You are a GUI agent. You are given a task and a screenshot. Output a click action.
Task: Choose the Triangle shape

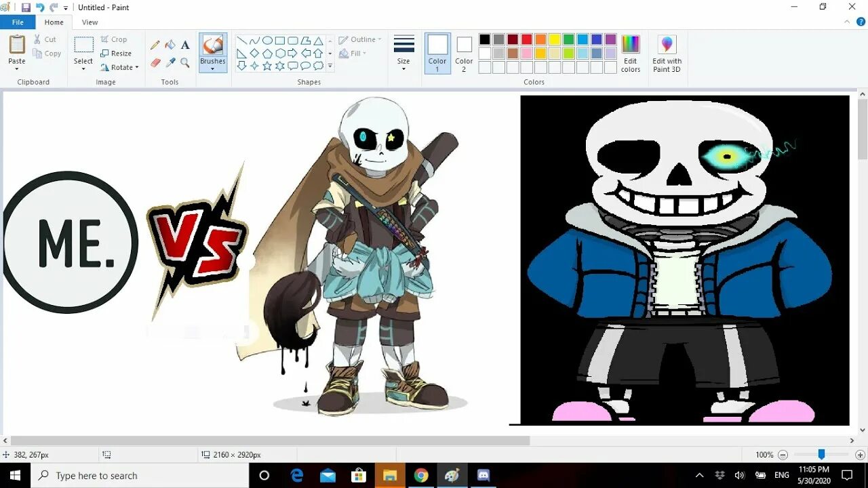click(318, 41)
